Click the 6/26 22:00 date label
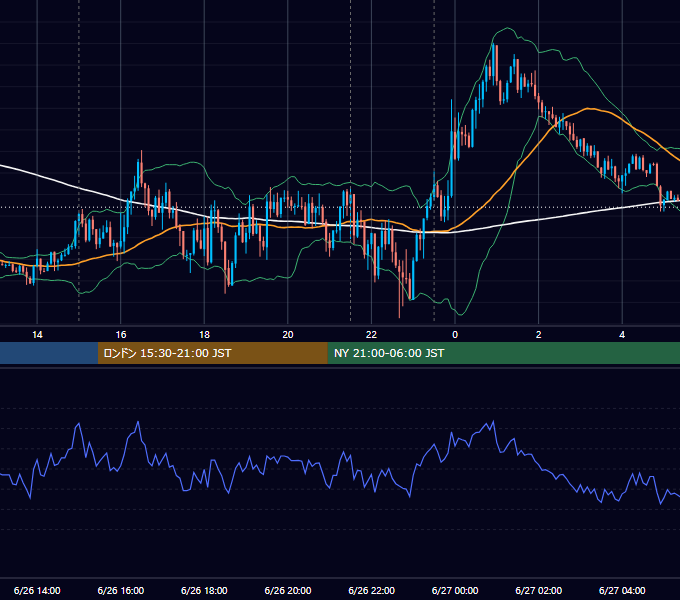 (372, 590)
